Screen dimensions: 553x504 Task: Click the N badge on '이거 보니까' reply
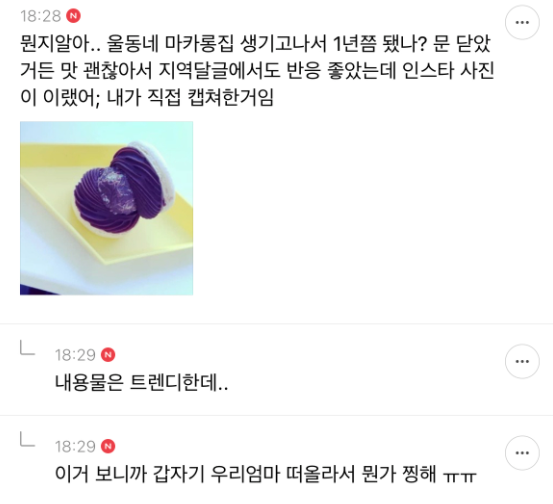(108, 446)
